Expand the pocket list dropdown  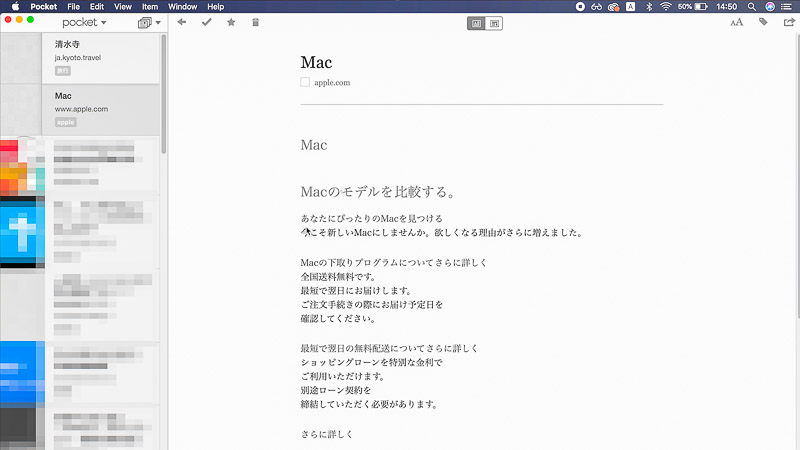pos(84,22)
